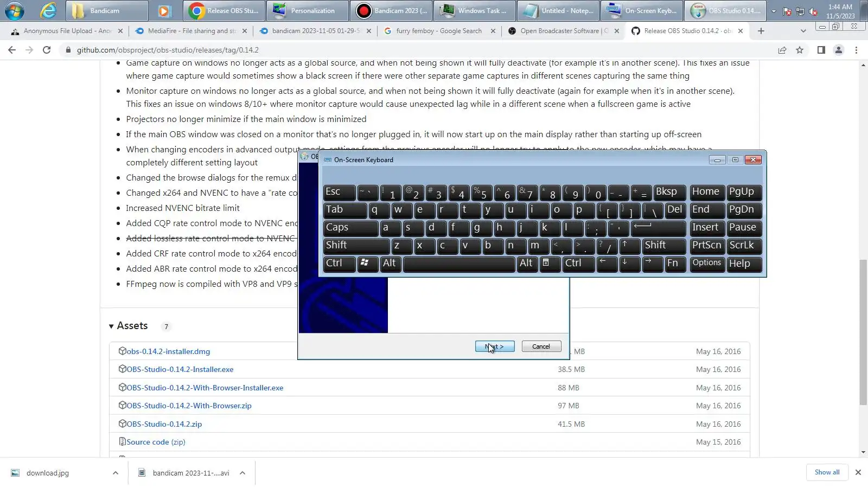Click the page vertical scrollbar thumb
868x488 pixels.
(863, 332)
